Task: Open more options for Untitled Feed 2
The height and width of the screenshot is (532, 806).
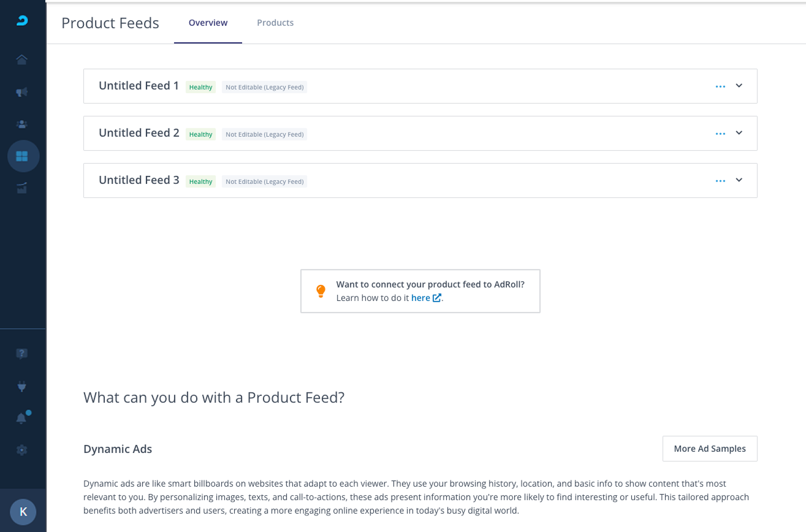Action: click(720, 134)
